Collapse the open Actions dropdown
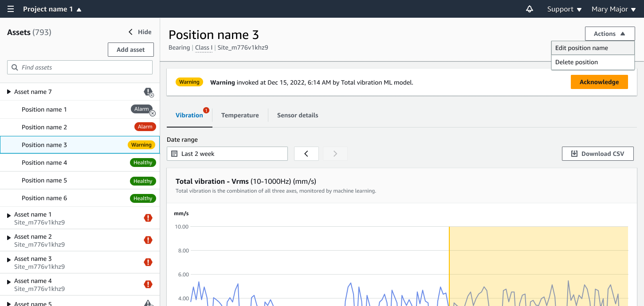This screenshot has height=306, width=644. (x=609, y=33)
